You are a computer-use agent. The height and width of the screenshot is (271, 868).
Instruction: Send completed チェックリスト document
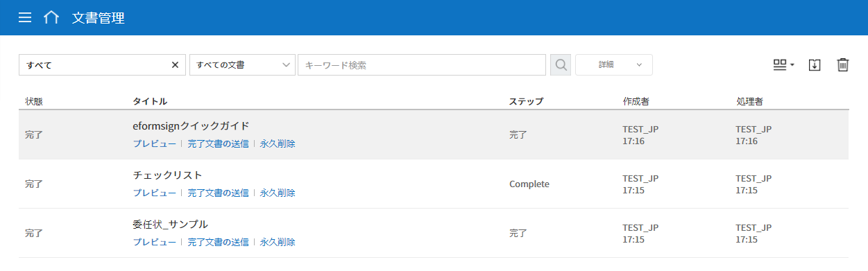pos(218,193)
